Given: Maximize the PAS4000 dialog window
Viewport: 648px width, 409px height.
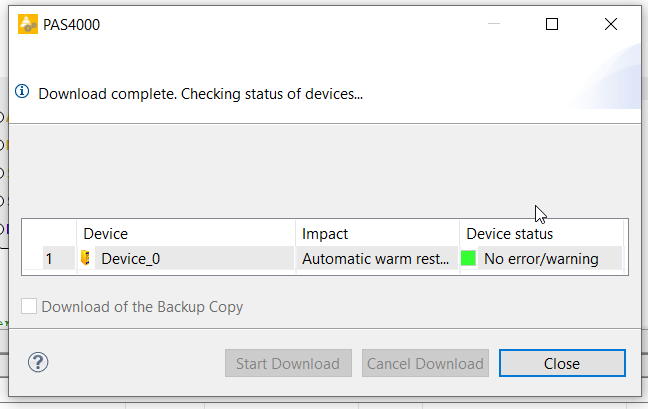Looking at the screenshot, I should 552,24.
